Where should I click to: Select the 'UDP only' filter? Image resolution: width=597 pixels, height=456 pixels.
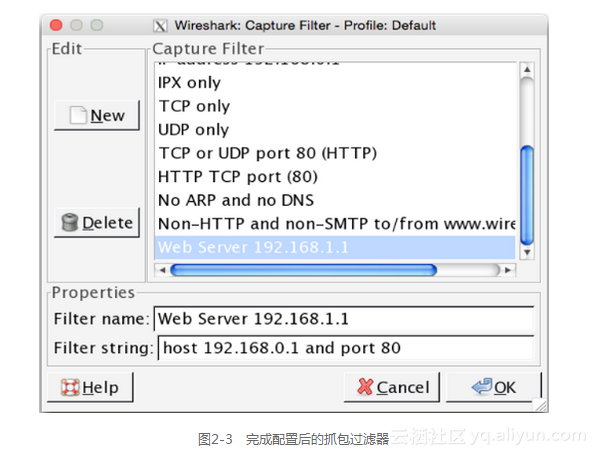(335, 130)
